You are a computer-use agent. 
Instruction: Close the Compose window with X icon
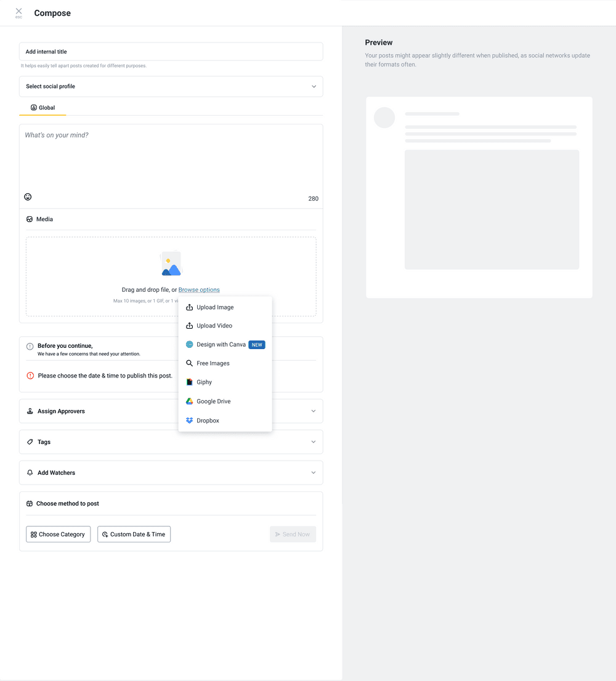coord(18,12)
